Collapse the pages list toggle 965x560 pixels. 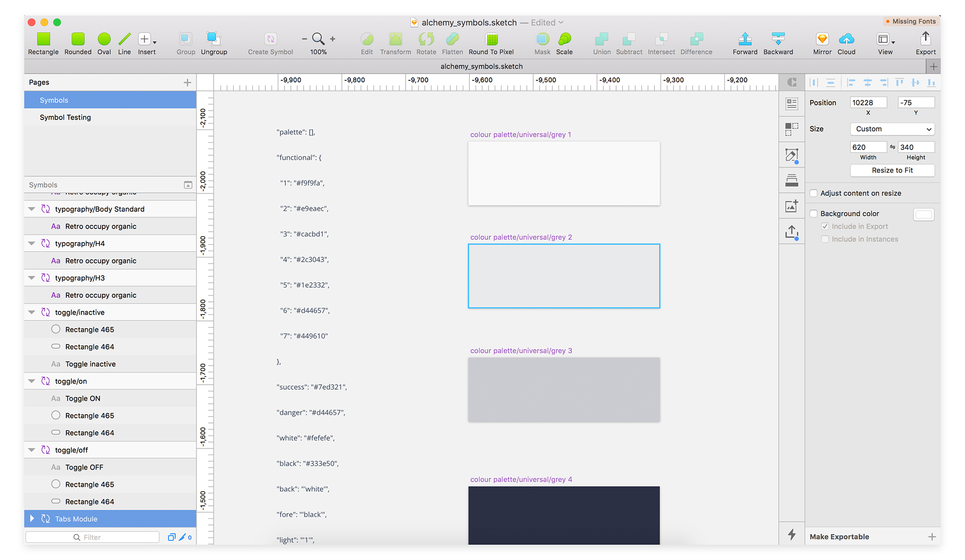(x=188, y=185)
